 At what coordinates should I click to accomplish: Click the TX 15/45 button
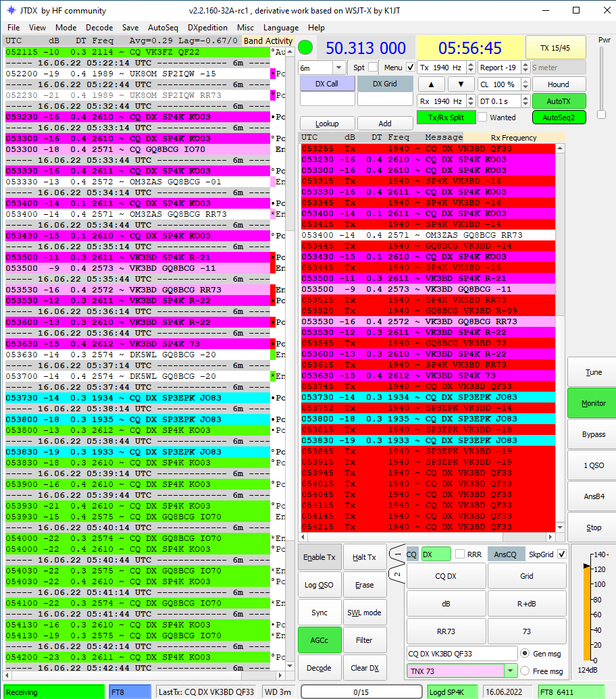coord(555,48)
